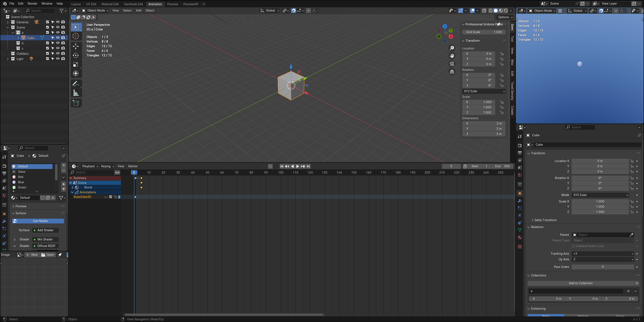The height and width of the screenshot is (322, 644).
Task: Open the Up Axis dropdown
Action: point(603,260)
